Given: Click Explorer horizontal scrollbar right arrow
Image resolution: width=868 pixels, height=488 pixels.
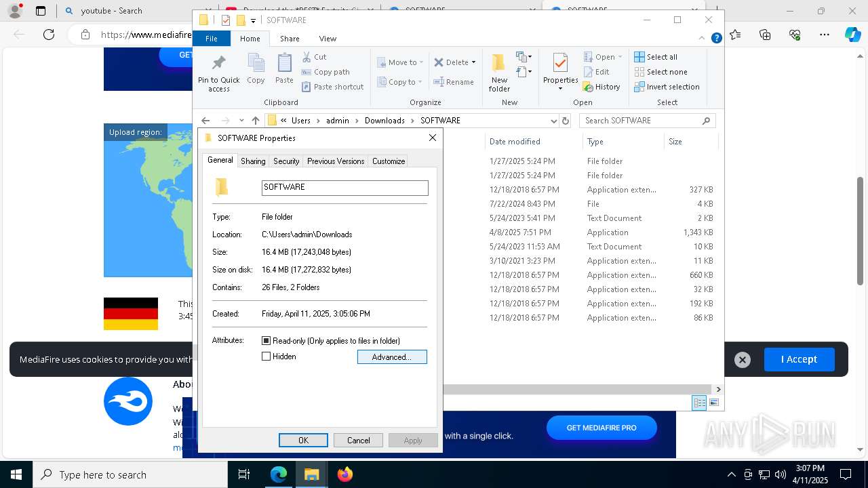Looking at the screenshot, I should (x=718, y=389).
